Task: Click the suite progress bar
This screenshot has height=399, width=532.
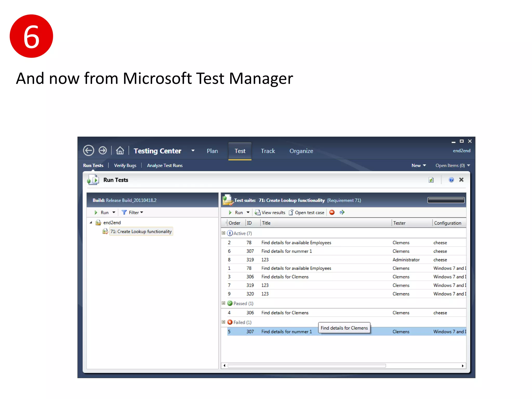Action: point(446,200)
